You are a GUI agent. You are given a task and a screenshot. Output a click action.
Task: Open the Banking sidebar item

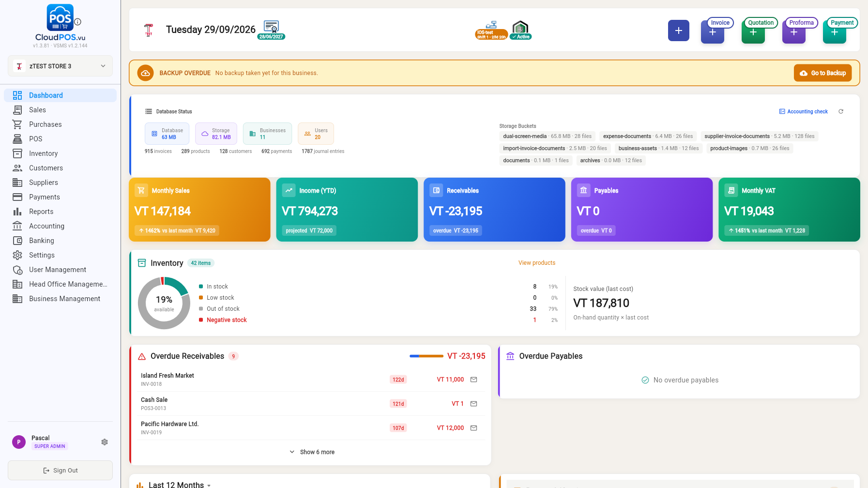[60, 241]
